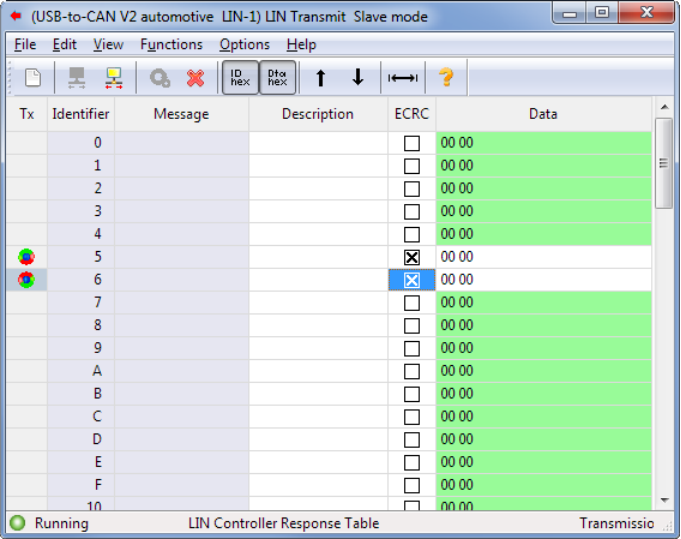Click the Data column header

coord(543,114)
